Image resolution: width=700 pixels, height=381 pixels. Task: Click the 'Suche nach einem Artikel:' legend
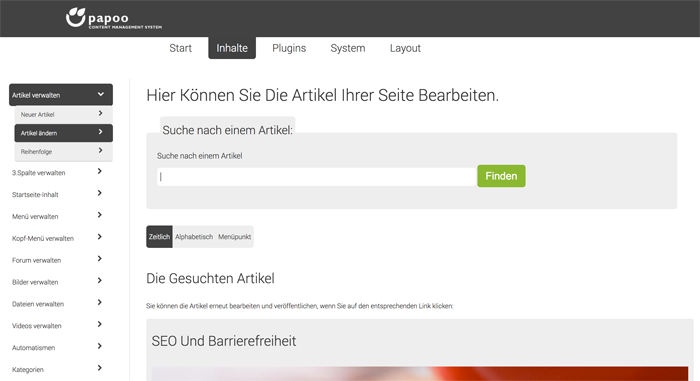(x=227, y=130)
